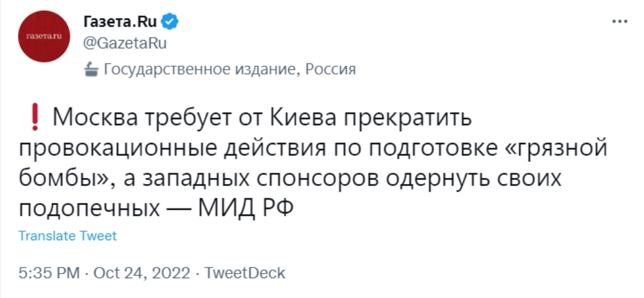The image size is (644, 298).
Task: Click the word бомбы» in the tweet
Action: 61,178
